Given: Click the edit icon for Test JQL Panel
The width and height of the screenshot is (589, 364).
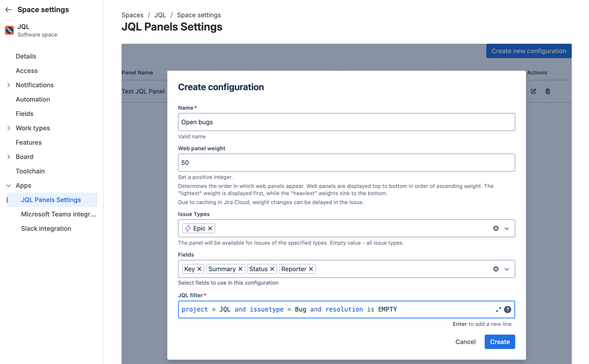Looking at the screenshot, I should pyautogui.click(x=534, y=91).
